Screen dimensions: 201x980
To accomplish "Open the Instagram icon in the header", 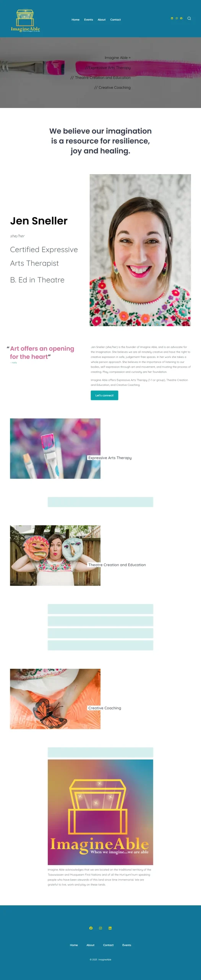I will pos(177,18).
